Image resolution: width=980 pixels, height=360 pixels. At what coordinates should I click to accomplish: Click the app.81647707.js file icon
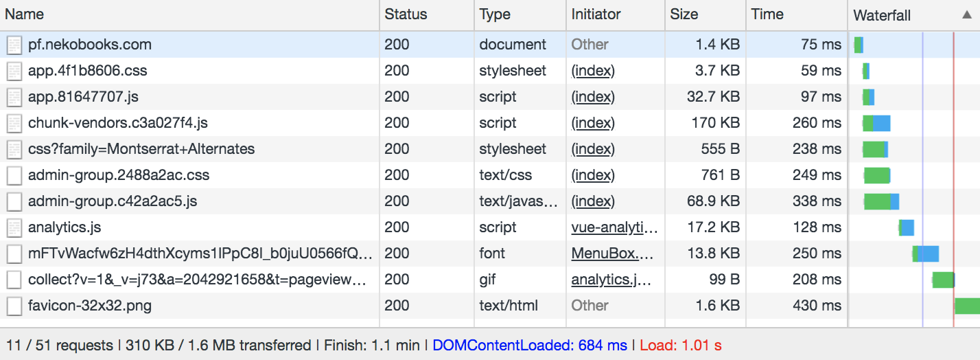coord(14,98)
